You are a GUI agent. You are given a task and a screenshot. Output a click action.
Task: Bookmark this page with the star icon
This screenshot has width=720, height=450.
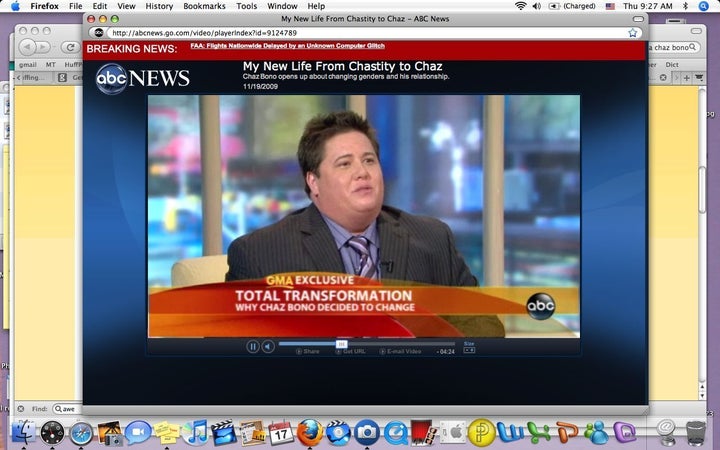click(633, 33)
